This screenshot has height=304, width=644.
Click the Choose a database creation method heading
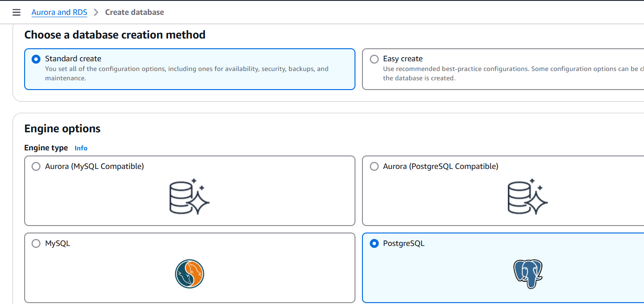point(115,35)
